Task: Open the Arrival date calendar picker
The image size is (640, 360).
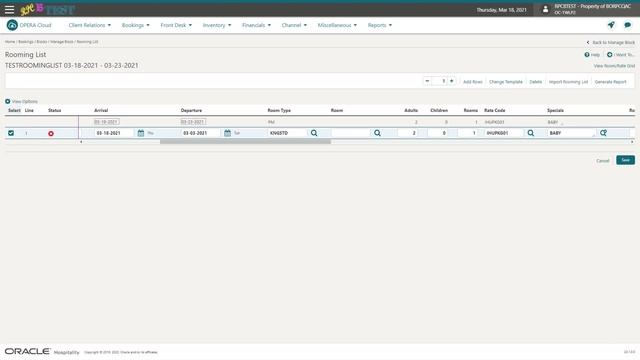Action: click(141, 133)
